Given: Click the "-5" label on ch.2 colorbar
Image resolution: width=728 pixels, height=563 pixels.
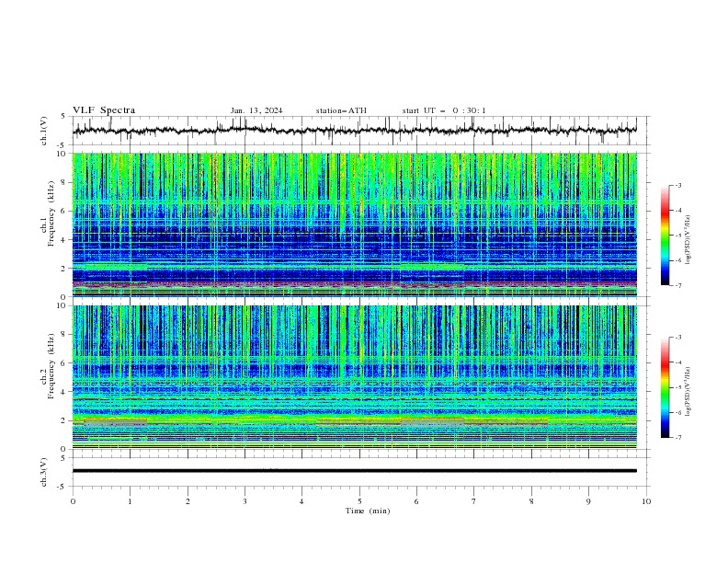Looking at the screenshot, I should (x=678, y=387).
